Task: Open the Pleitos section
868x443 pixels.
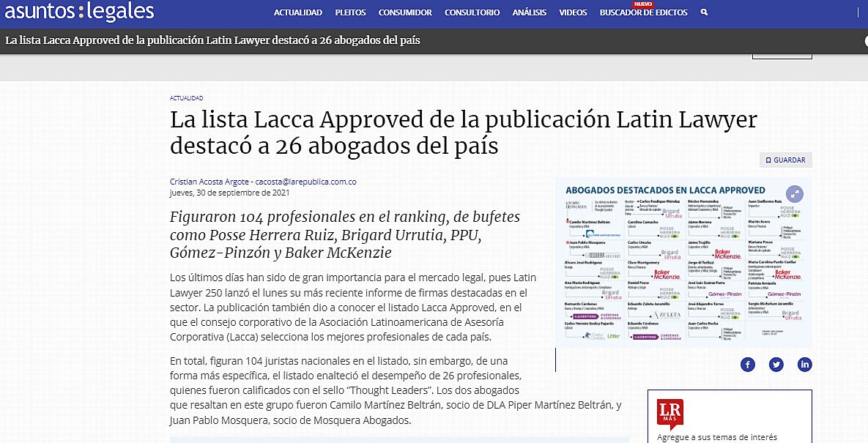Action: (350, 12)
